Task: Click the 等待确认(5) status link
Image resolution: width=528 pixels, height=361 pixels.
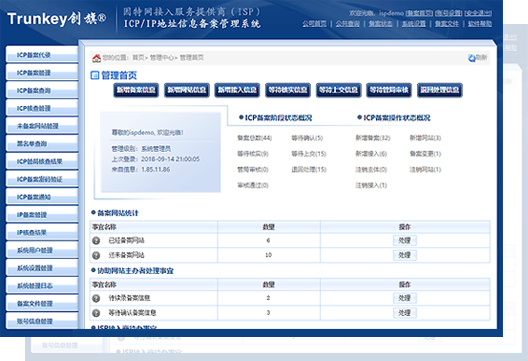Action: point(307,138)
